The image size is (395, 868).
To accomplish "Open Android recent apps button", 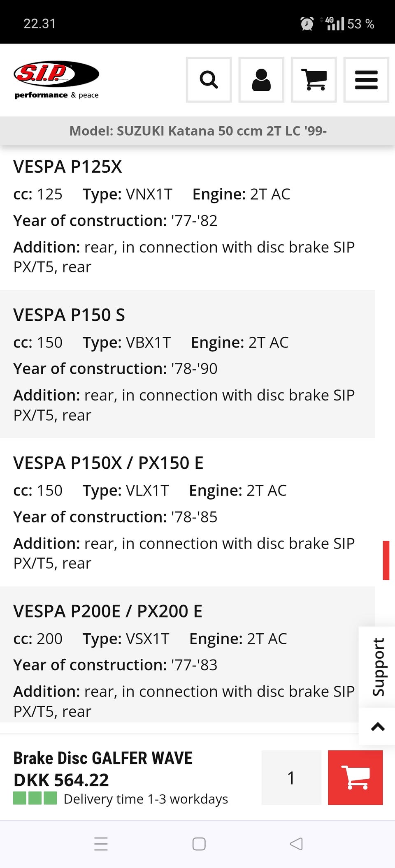I will click(x=101, y=844).
